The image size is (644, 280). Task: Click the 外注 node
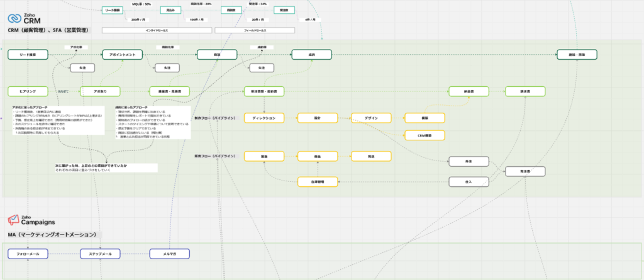468,161
